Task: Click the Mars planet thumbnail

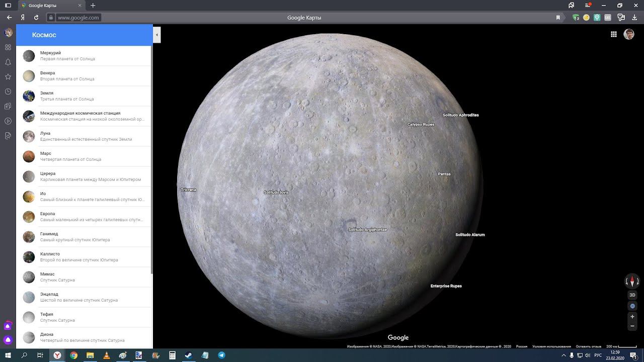Action: (29, 156)
